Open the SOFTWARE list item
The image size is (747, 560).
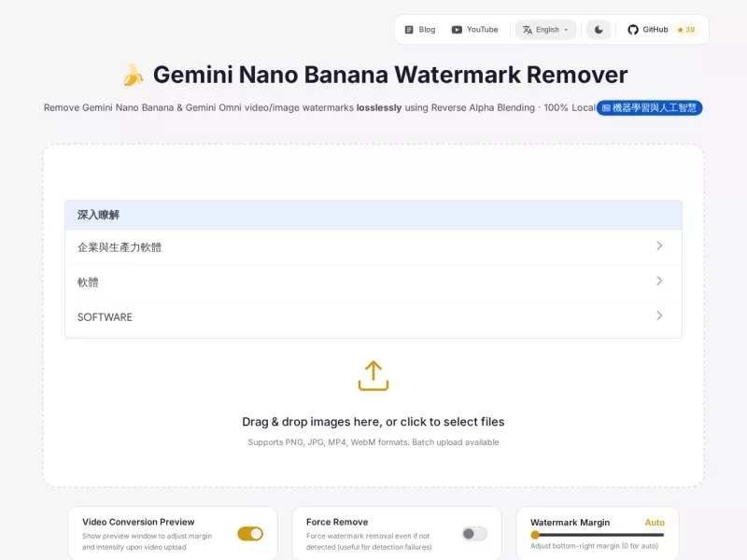(x=373, y=317)
